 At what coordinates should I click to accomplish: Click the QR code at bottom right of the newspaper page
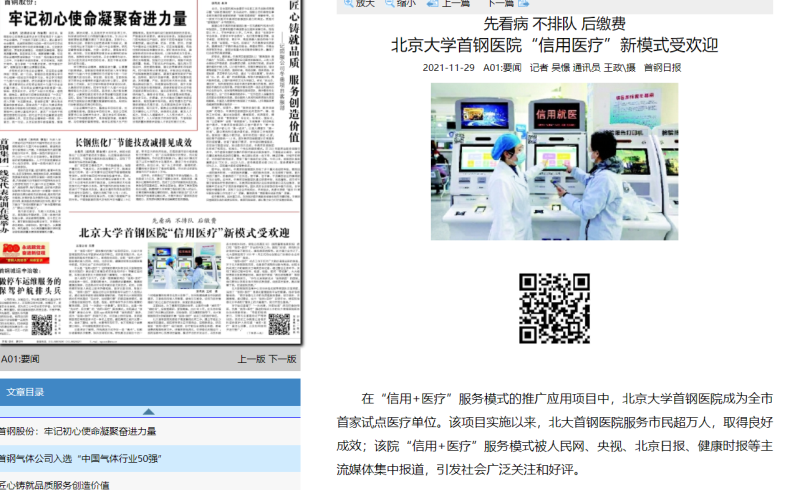(x=279, y=324)
